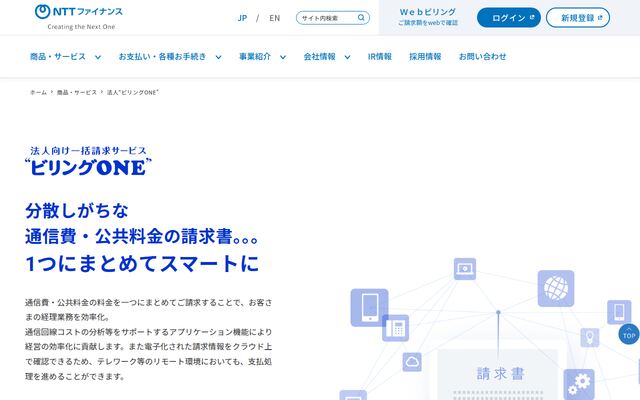Open the 会社情報 menu item

tap(319, 57)
